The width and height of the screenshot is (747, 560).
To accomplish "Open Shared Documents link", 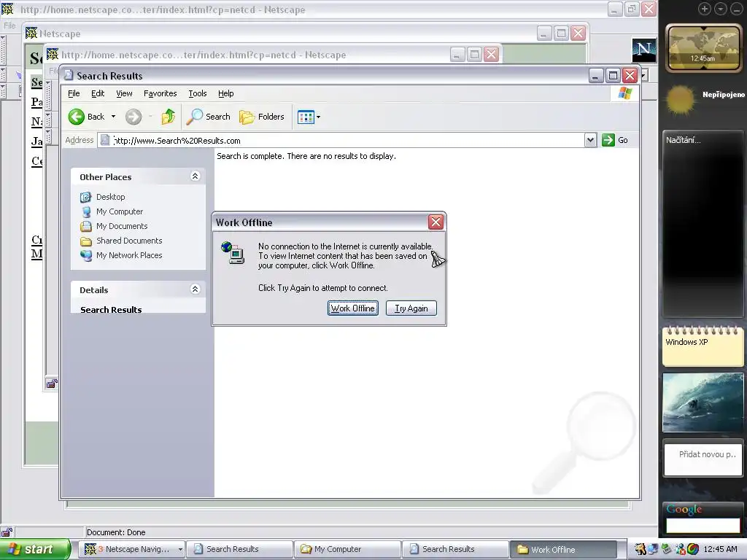I will [x=129, y=241].
